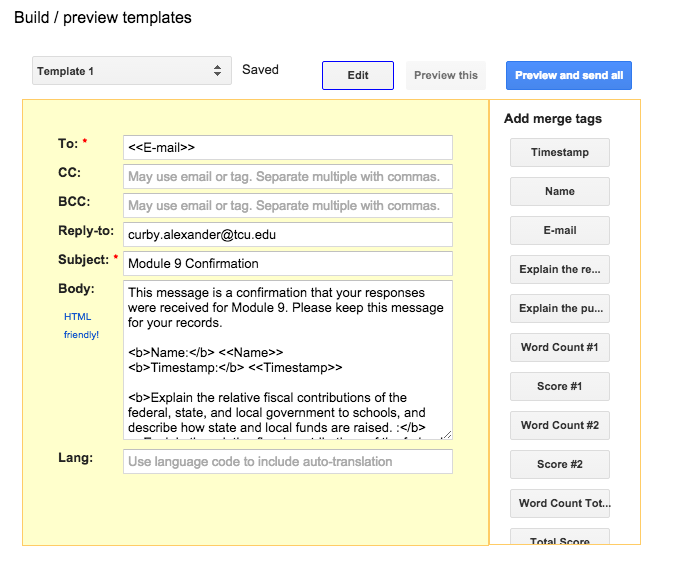Insert the Timestamp merge tag

[x=560, y=152]
